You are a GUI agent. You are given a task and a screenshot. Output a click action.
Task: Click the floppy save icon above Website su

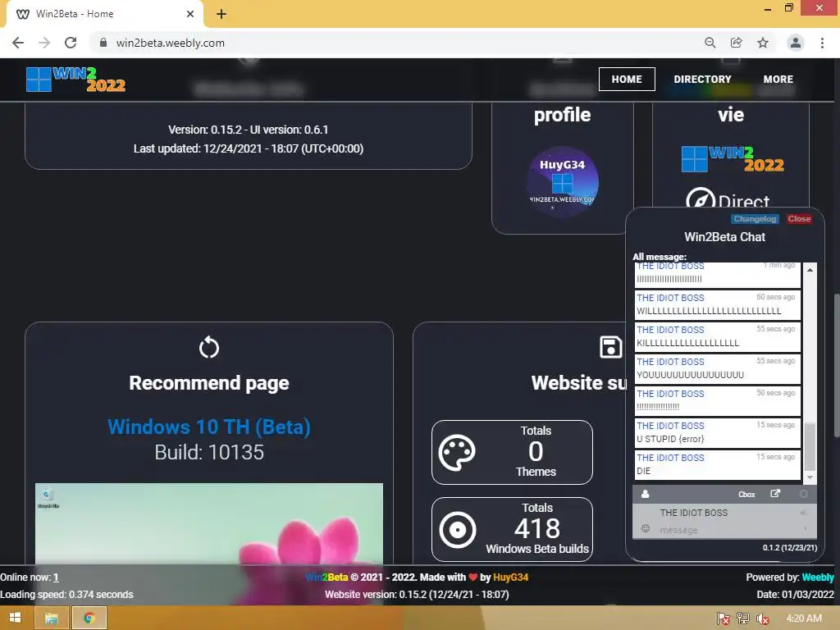pyautogui.click(x=610, y=347)
